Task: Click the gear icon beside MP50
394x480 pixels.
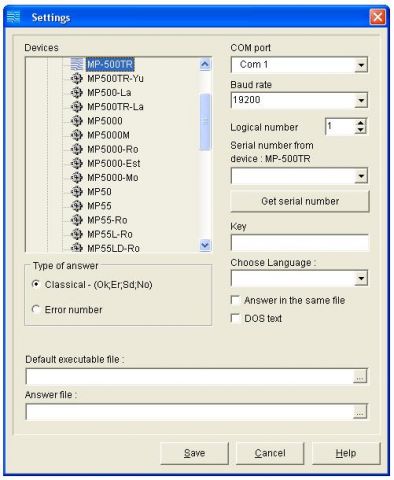Action: click(77, 192)
